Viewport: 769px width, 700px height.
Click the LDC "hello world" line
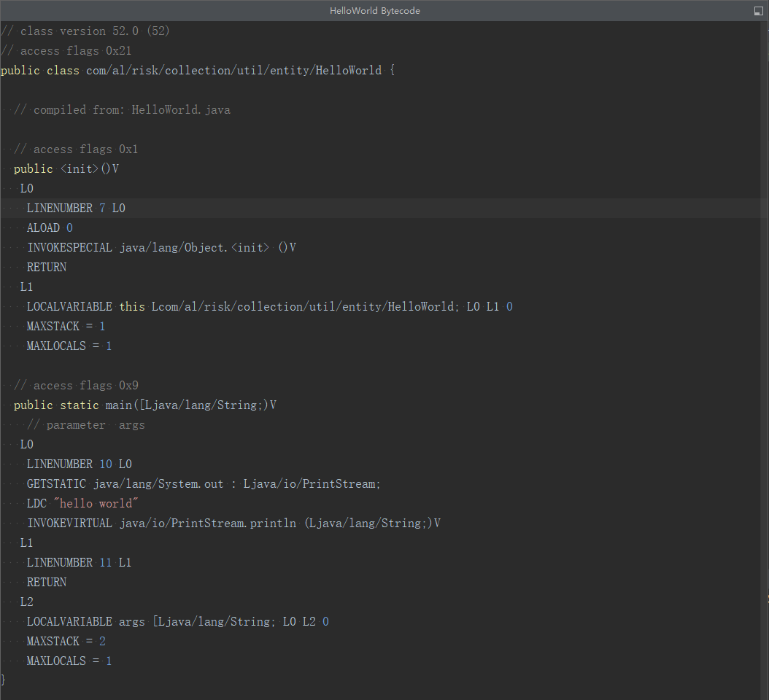[82, 503]
